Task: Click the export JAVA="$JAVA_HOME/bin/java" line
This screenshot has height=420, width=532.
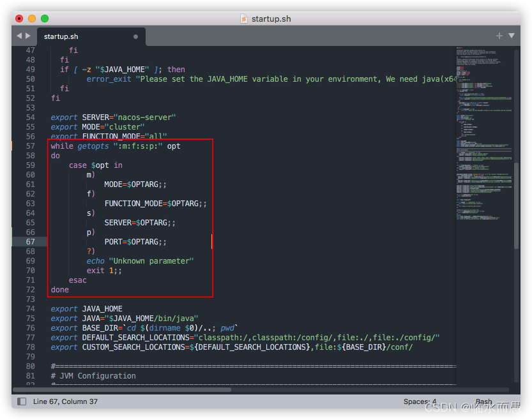Action: 125,319
